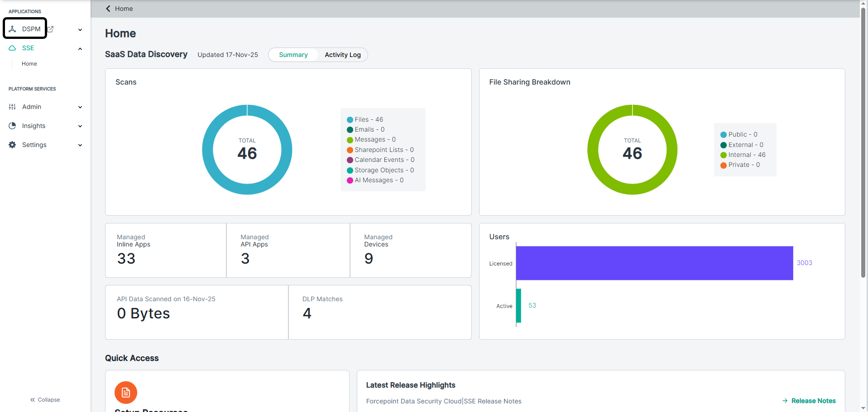Image resolution: width=868 pixels, height=412 pixels.
Task: Click the orange Setup Resources document icon
Action: click(x=126, y=393)
